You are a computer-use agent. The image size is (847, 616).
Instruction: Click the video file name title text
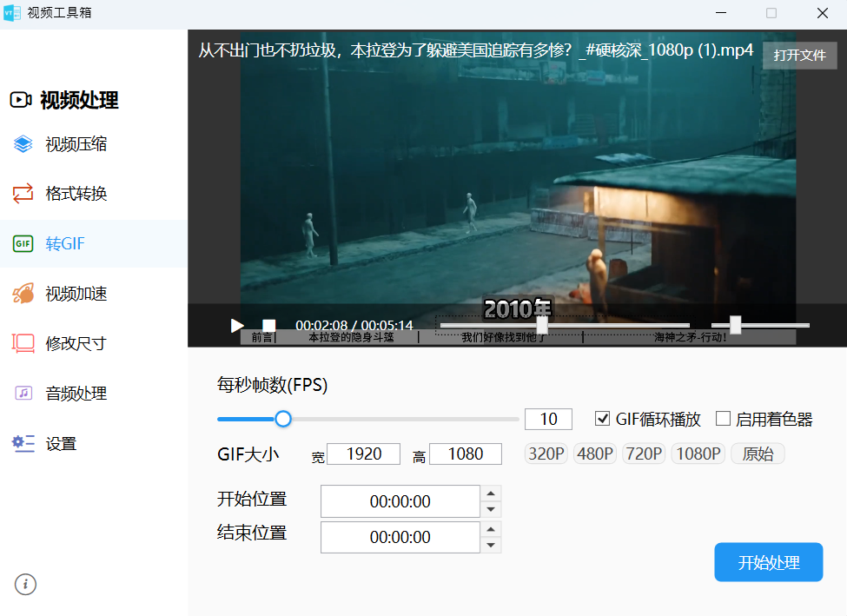pyautogui.click(x=475, y=50)
